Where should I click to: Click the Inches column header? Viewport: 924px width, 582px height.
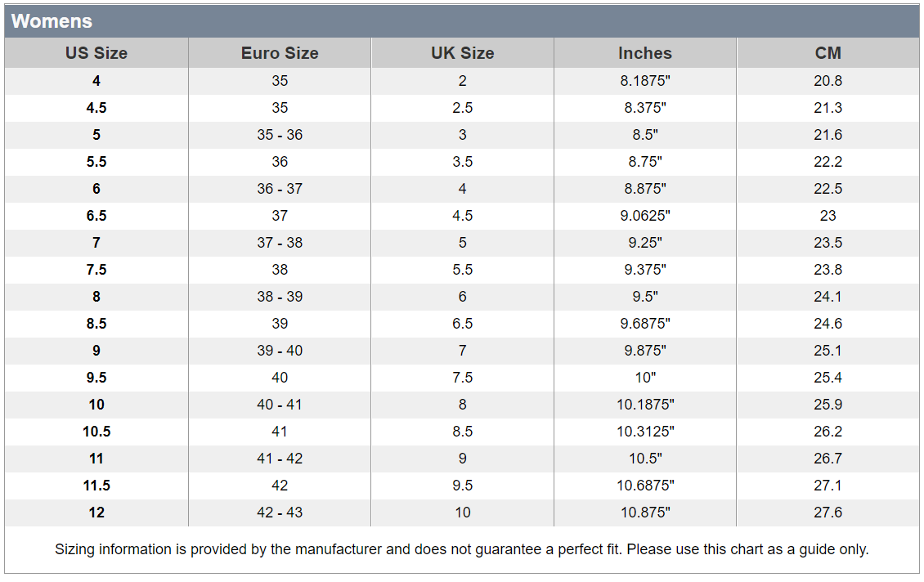click(x=645, y=53)
